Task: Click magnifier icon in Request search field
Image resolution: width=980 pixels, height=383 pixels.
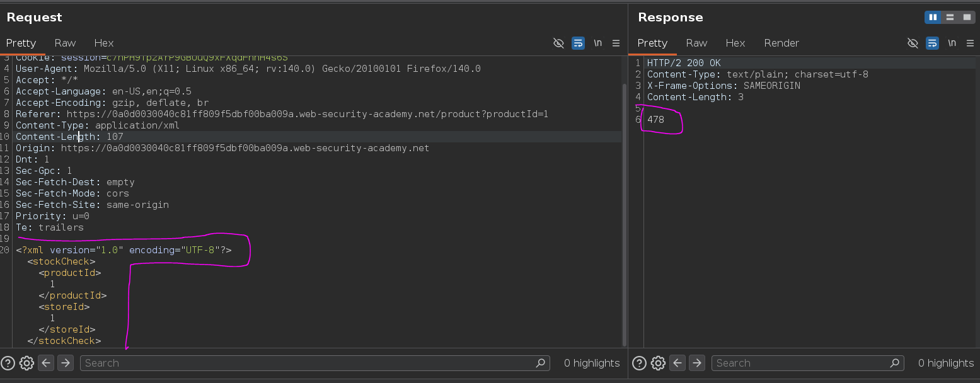Action: pyautogui.click(x=540, y=363)
